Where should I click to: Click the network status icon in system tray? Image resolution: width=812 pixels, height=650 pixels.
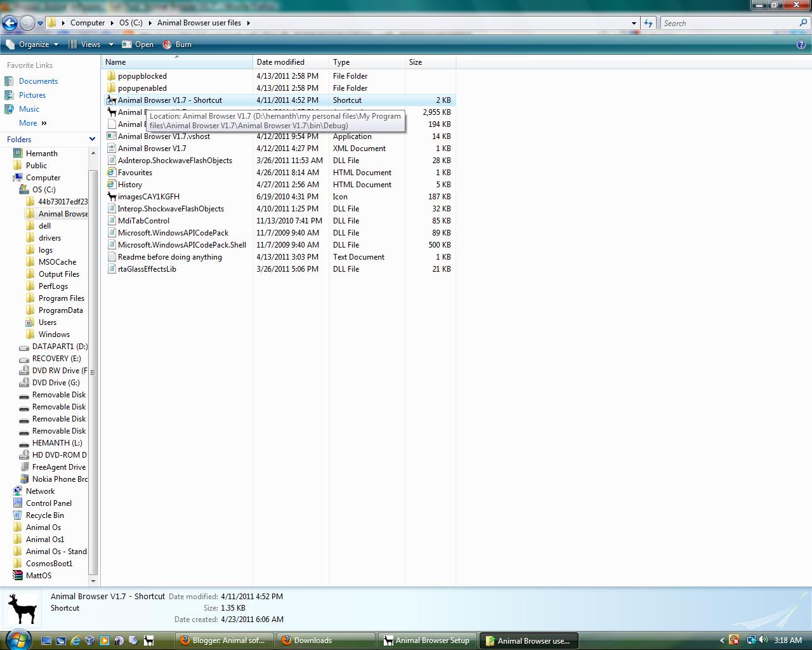[x=752, y=640]
